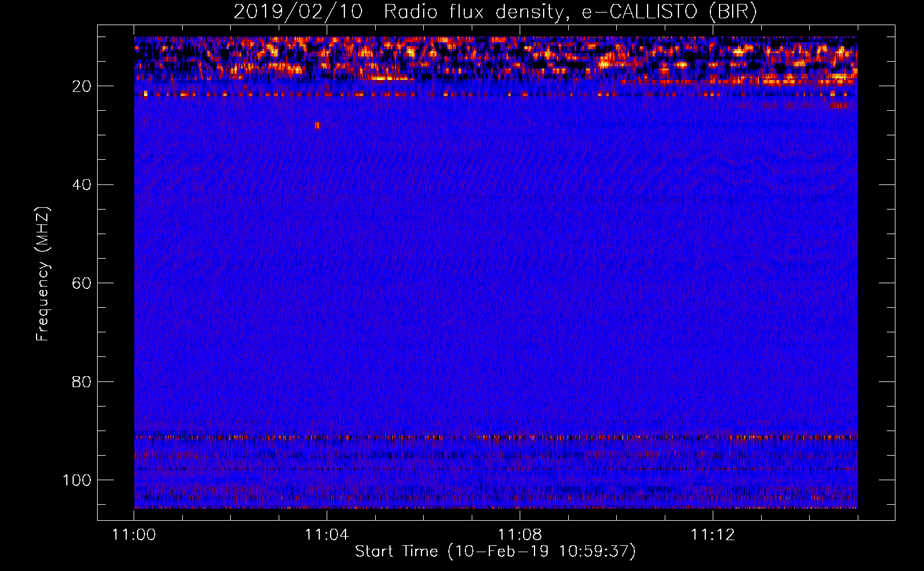
Task: Click the "20" frequency tick label
Action: click(82, 86)
